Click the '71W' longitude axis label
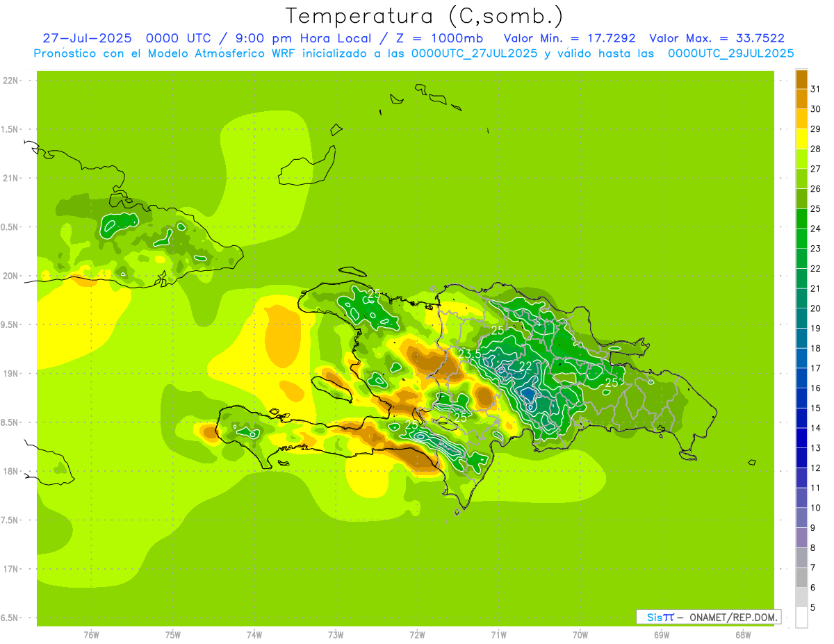The height and width of the screenshot is (644, 834). click(x=498, y=634)
